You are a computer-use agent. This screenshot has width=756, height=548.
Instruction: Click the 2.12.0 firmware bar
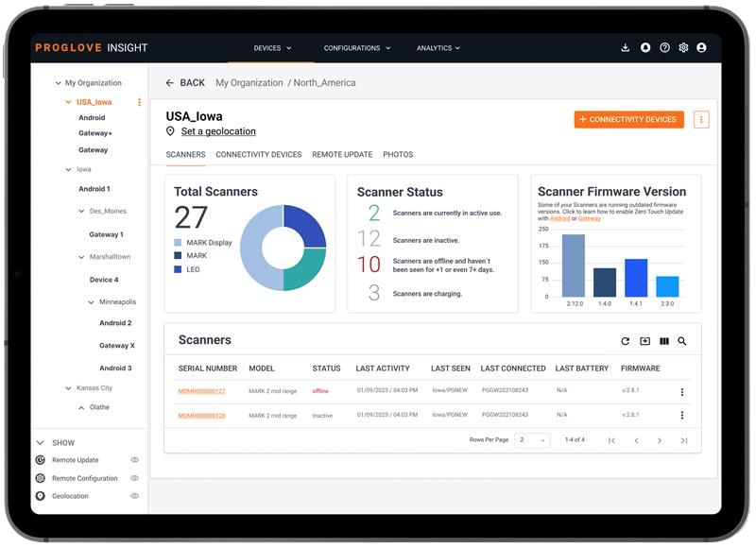pyautogui.click(x=574, y=265)
